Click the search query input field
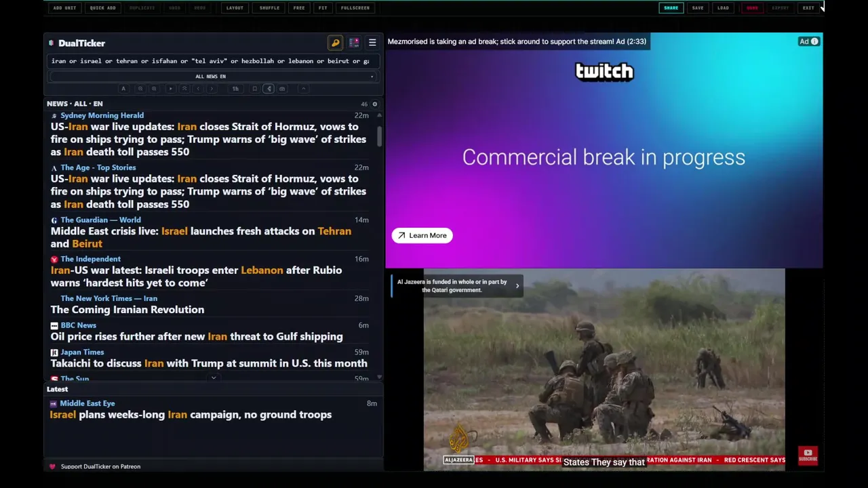 point(213,61)
